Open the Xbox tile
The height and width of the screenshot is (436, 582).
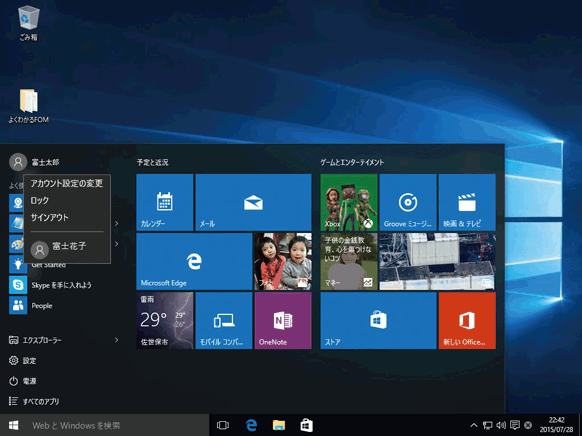click(349, 202)
